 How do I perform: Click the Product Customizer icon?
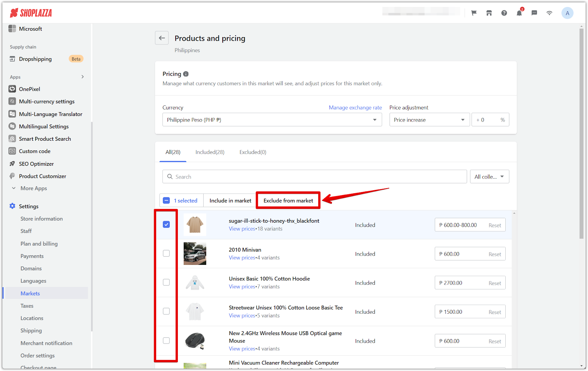(x=12, y=176)
